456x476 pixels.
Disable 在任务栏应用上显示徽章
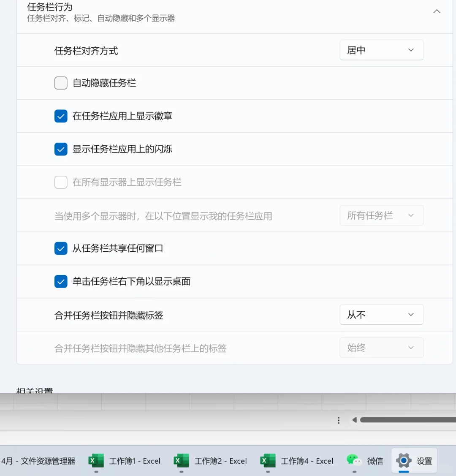61,116
